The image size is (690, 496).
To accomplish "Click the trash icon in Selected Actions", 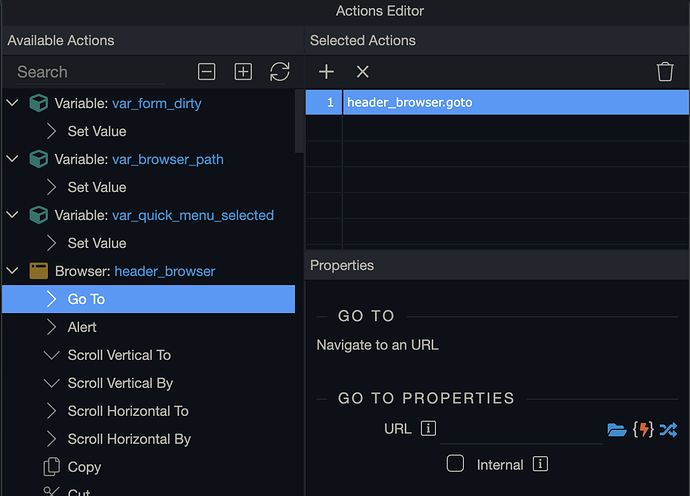I will (665, 72).
